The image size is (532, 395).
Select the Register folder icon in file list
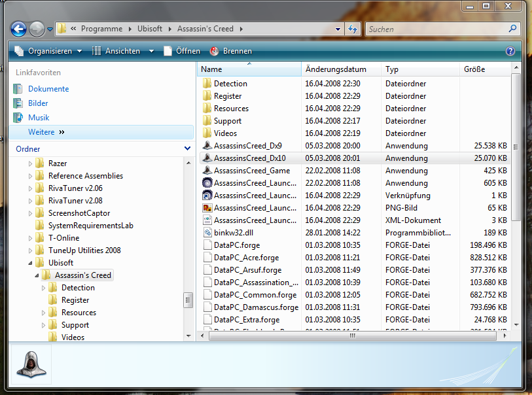tap(207, 96)
